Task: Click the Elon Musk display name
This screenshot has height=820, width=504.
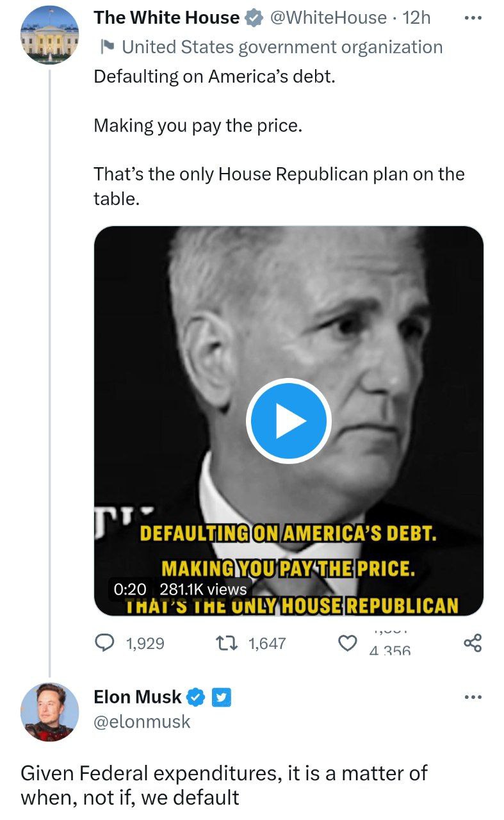Action: [138, 696]
